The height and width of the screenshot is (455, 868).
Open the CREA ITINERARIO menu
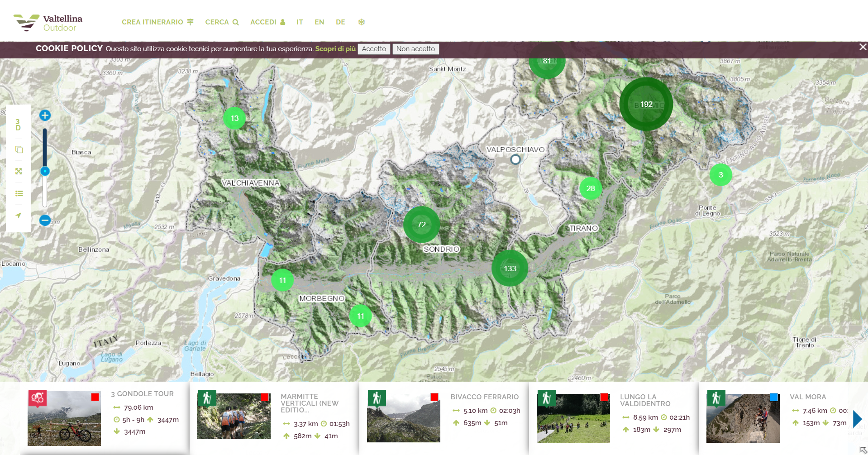[157, 22]
